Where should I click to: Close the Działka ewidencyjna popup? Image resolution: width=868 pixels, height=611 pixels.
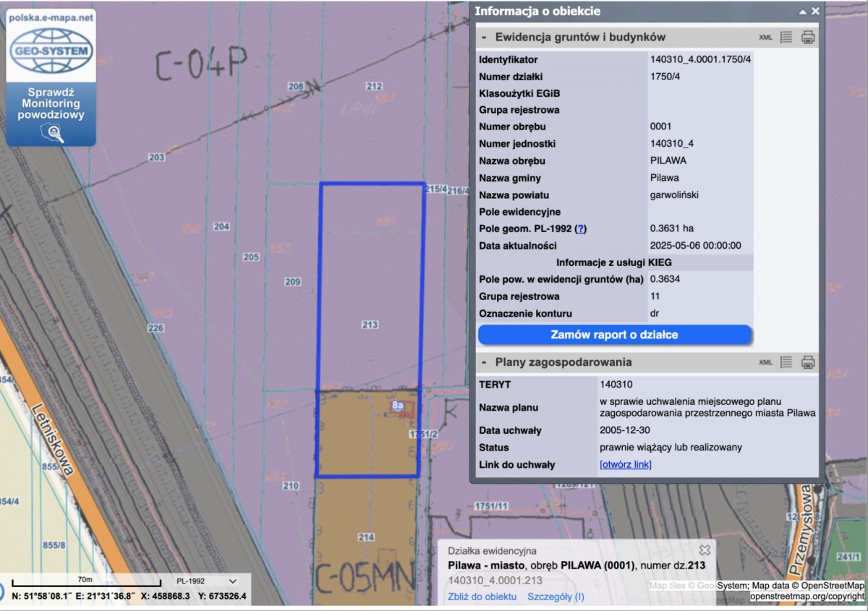pos(705,550)
